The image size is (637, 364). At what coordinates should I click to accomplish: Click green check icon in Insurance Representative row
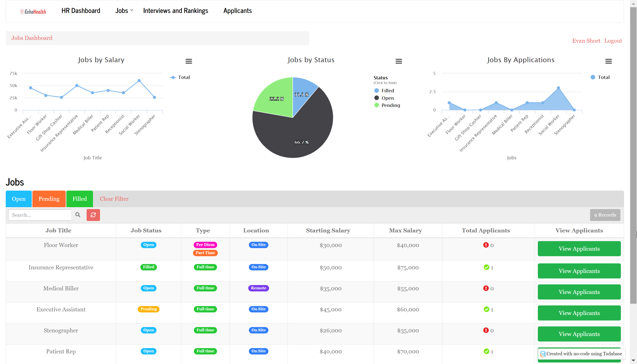click(486, 267)
